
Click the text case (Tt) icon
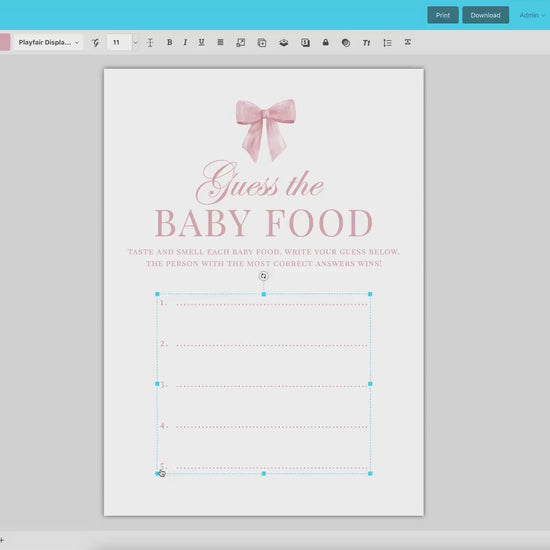click(x=366, y=42)
